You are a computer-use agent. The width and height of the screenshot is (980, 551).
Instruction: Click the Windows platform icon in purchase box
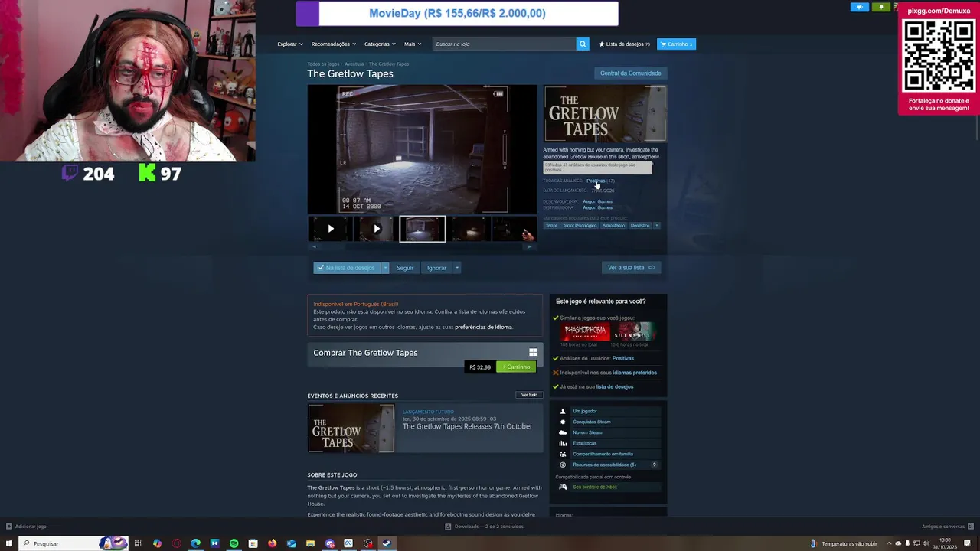(x=533, y=353)
